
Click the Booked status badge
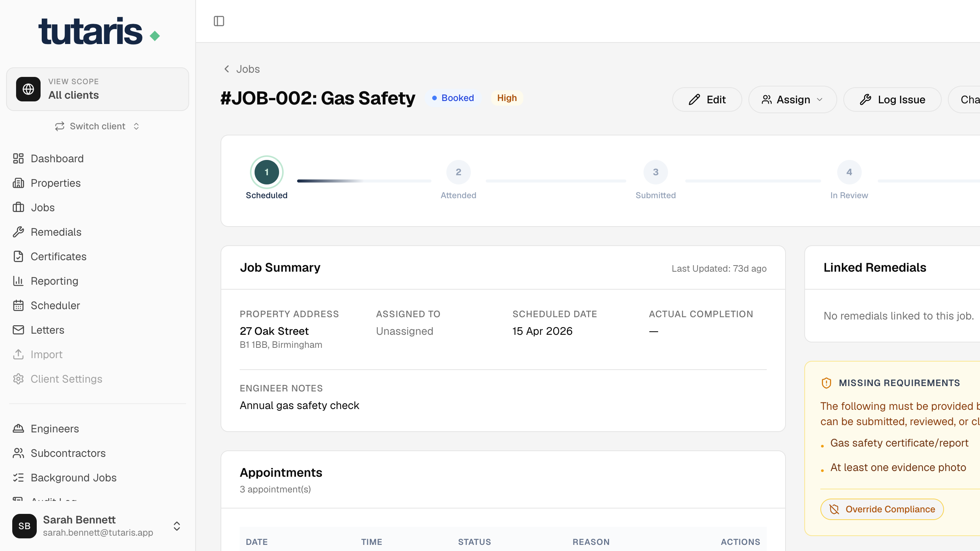(453, 98)
